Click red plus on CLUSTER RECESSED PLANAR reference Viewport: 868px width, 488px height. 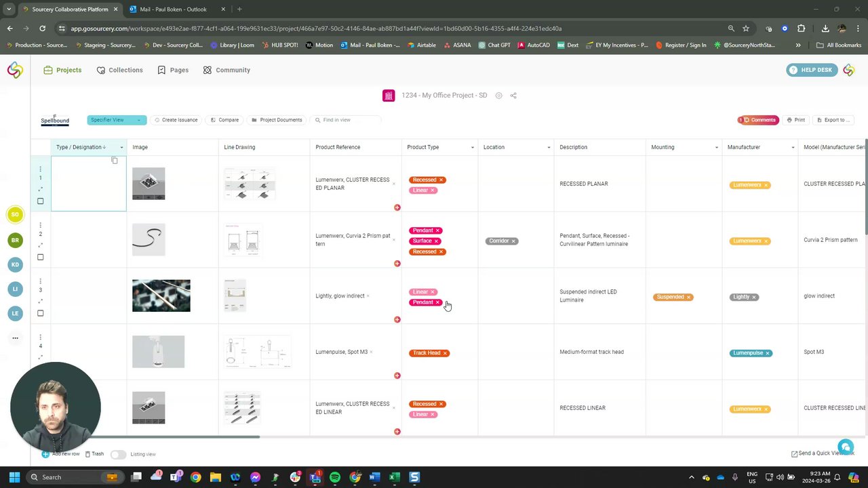[x=397, y=207]
